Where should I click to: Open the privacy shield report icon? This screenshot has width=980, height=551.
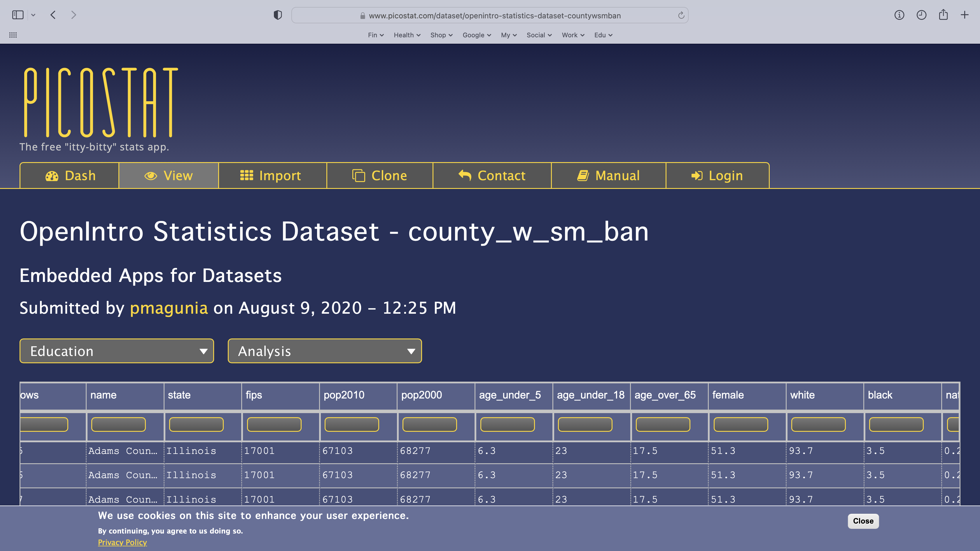(278, 15)
